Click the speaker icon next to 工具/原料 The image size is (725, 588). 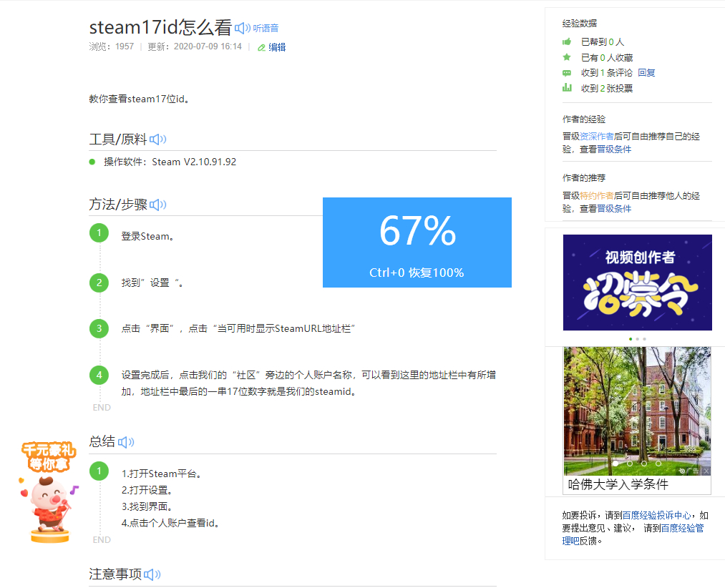[x=157, y=139]
